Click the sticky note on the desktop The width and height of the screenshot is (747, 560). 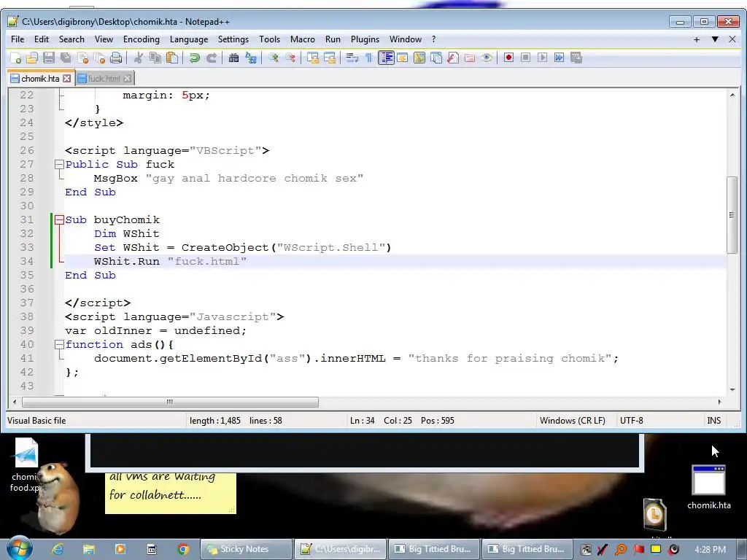(x=171, y=494)
